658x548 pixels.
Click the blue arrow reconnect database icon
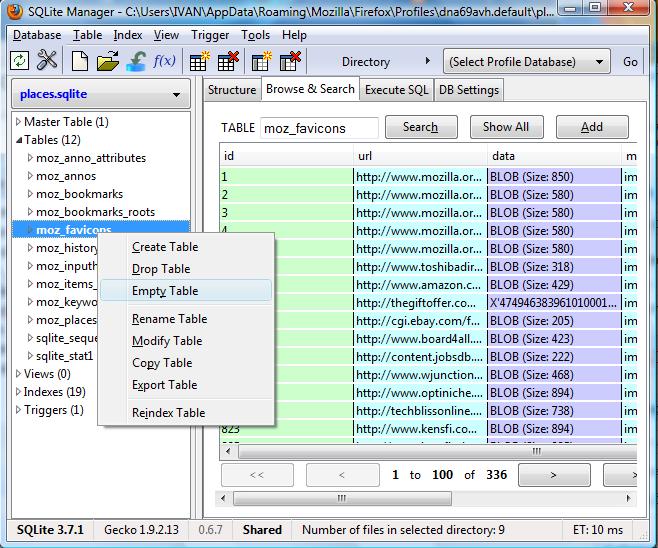(136, 61)
